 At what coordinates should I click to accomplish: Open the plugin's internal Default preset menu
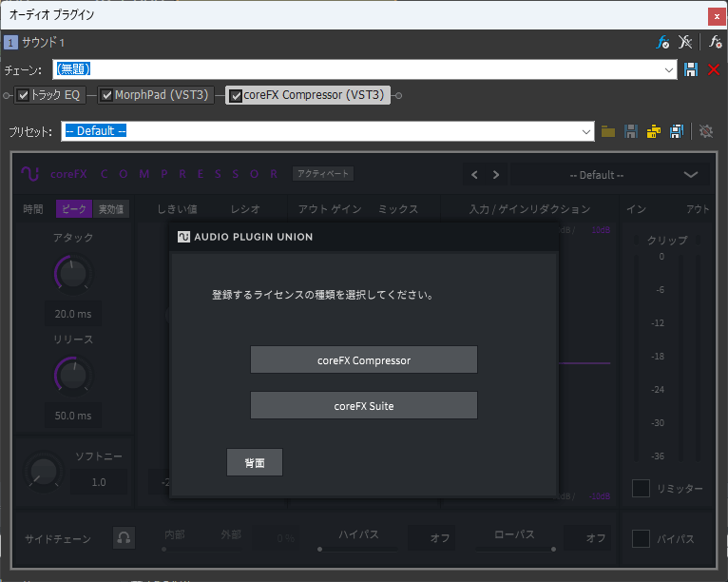690,175
